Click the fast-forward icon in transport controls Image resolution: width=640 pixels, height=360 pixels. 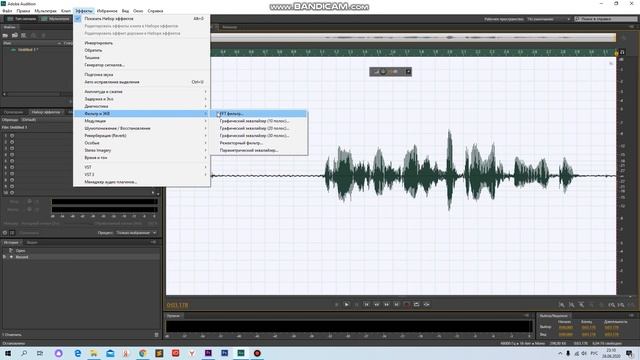[x=387, y=304]
